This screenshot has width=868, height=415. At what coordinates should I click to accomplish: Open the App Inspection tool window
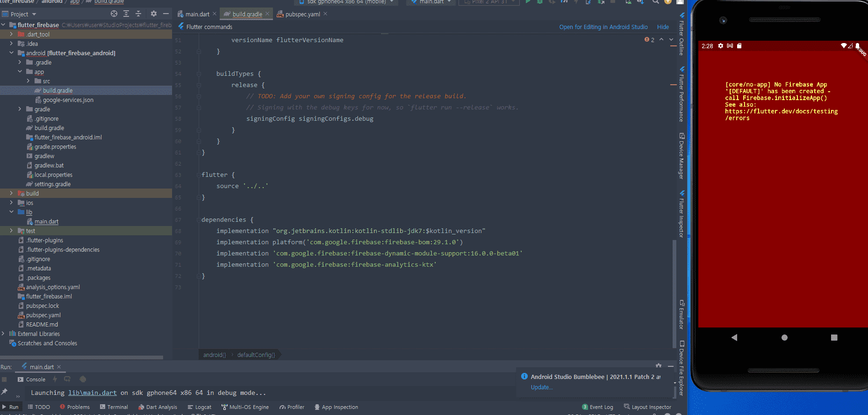(x=336, y=407)
